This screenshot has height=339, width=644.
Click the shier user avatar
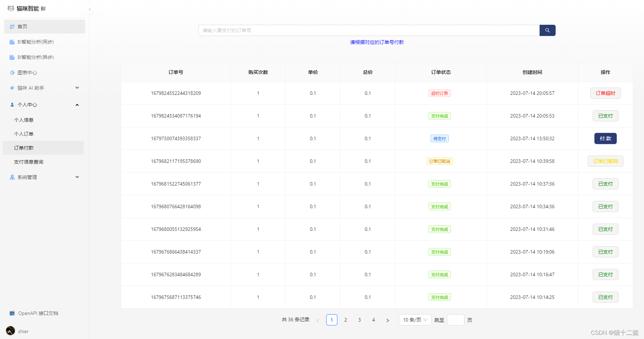pyautogui.click(x=10, y=331)
